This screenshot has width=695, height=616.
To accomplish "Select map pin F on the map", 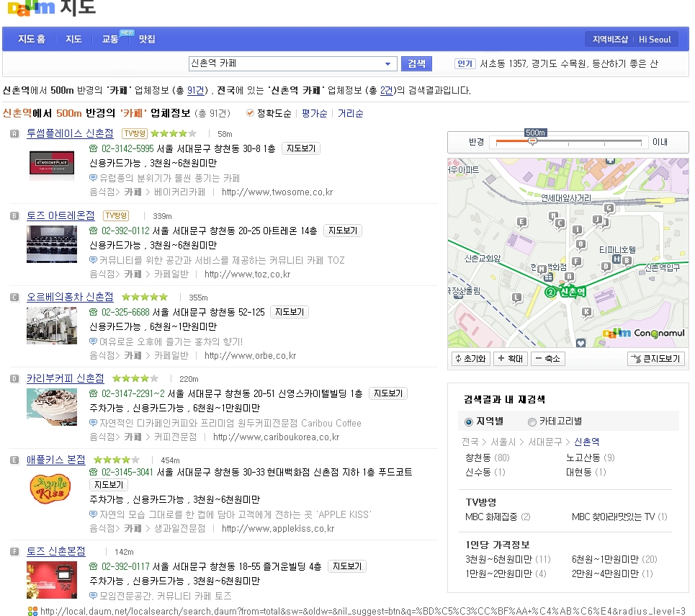I will tap(577, 262).
